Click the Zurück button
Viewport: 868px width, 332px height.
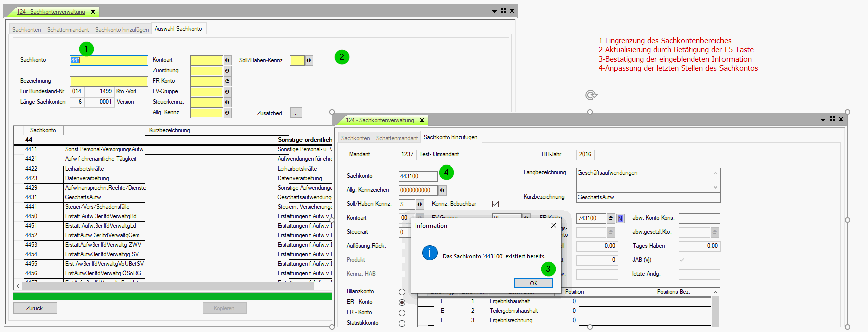tap(35, 308)
